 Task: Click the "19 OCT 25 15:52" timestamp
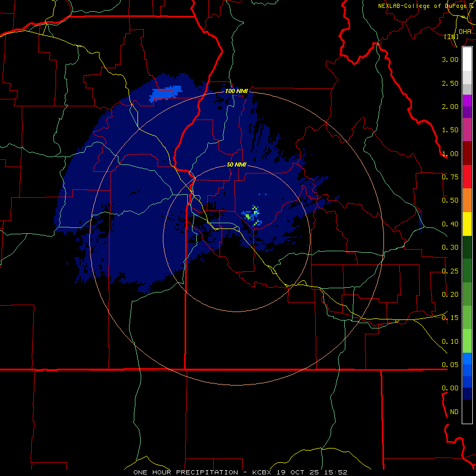tap(312, 472)
